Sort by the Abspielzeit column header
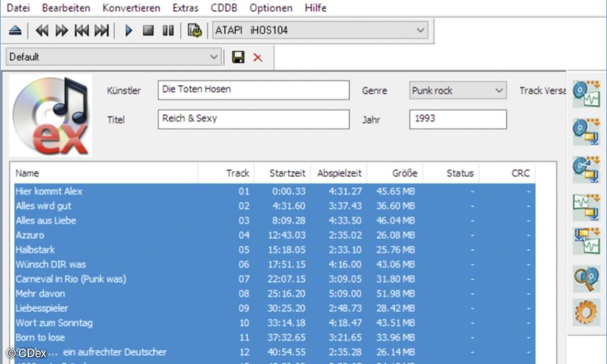The image size is (607, 364). [339, 173]
